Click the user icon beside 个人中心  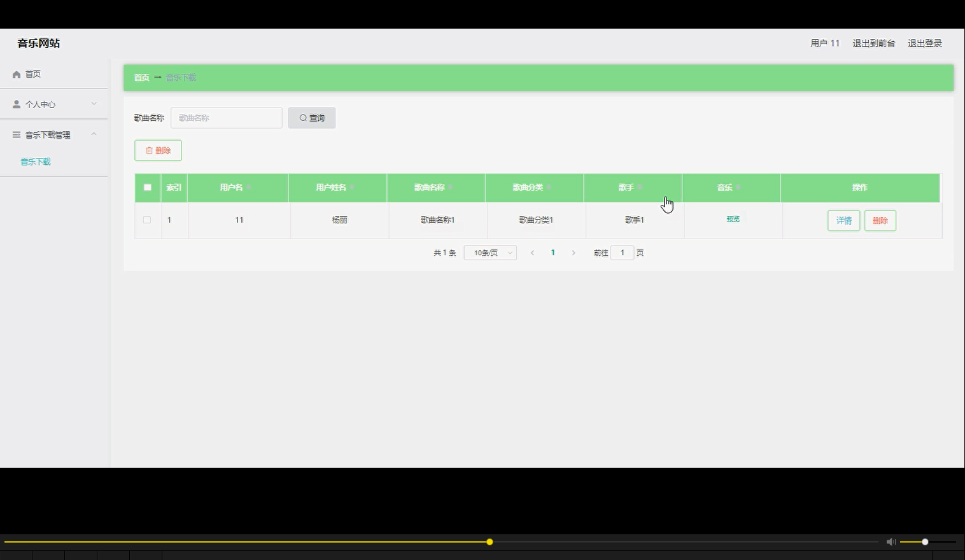[x=17, y=104]
